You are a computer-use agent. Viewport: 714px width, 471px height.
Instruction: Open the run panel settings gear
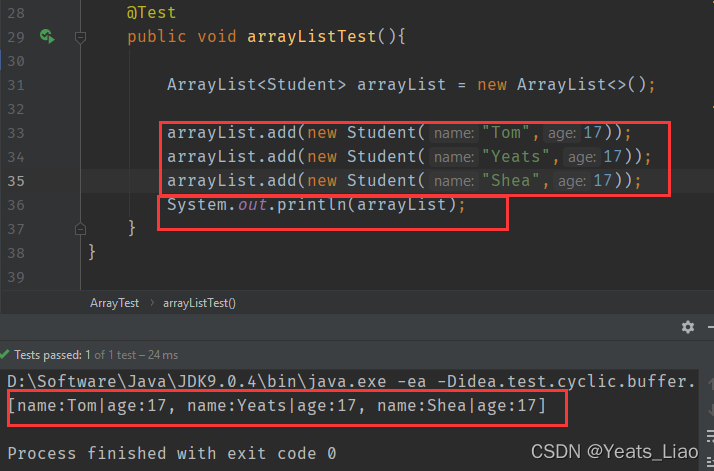click(688, 327)
